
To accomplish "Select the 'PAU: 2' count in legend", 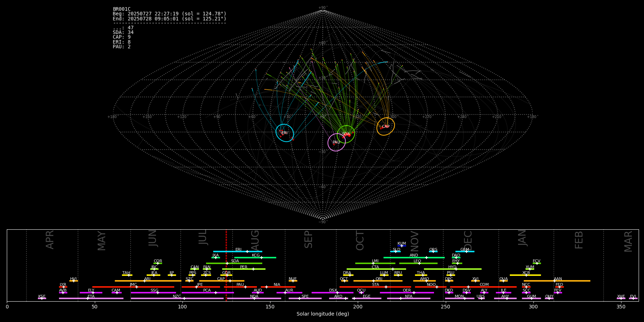I will [122, 47].
